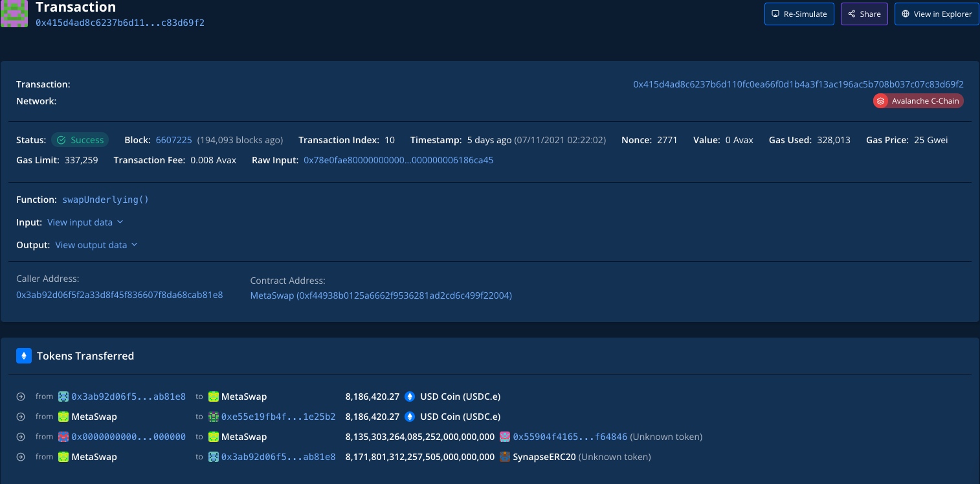
Task: Click the 0xe55e19fb4f recipient identicon
Action: click(x=214, y=417)
